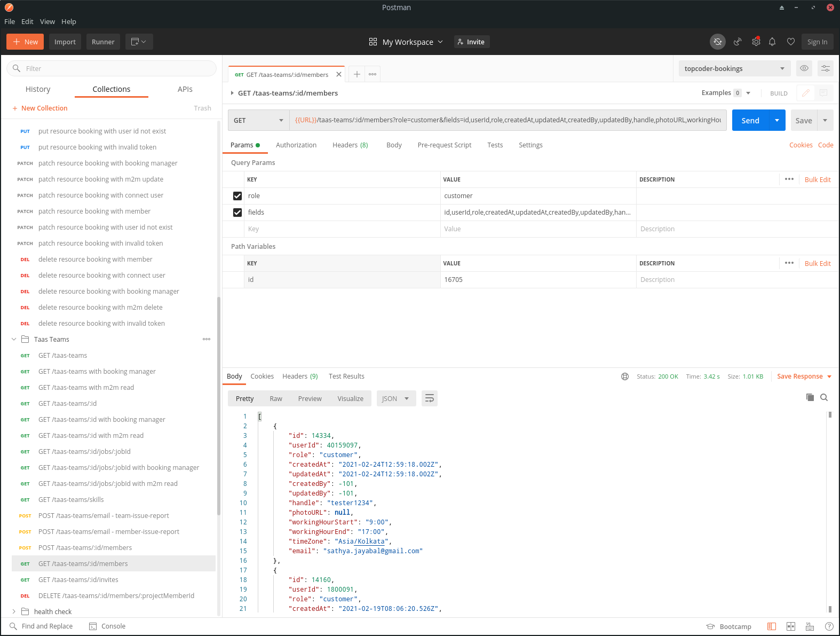This screenshot has width=840, height=636.
Task: Copy response body to clipboard
Action: click(x=810, y=397)
